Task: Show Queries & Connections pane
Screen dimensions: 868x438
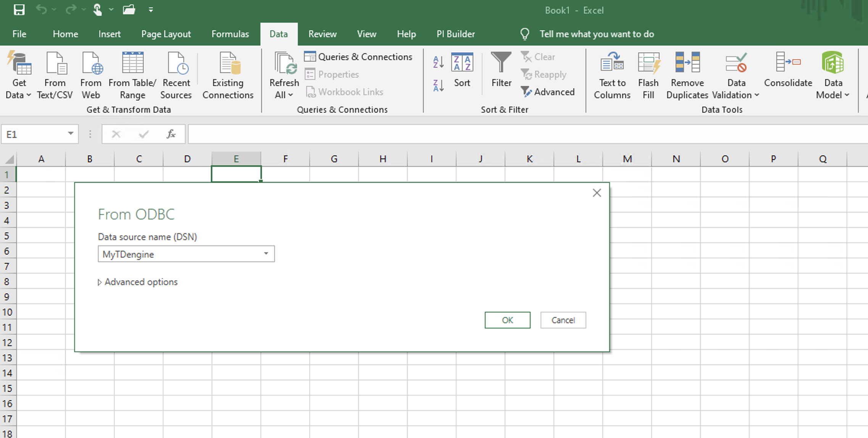Action: click(x=359, y=56)
